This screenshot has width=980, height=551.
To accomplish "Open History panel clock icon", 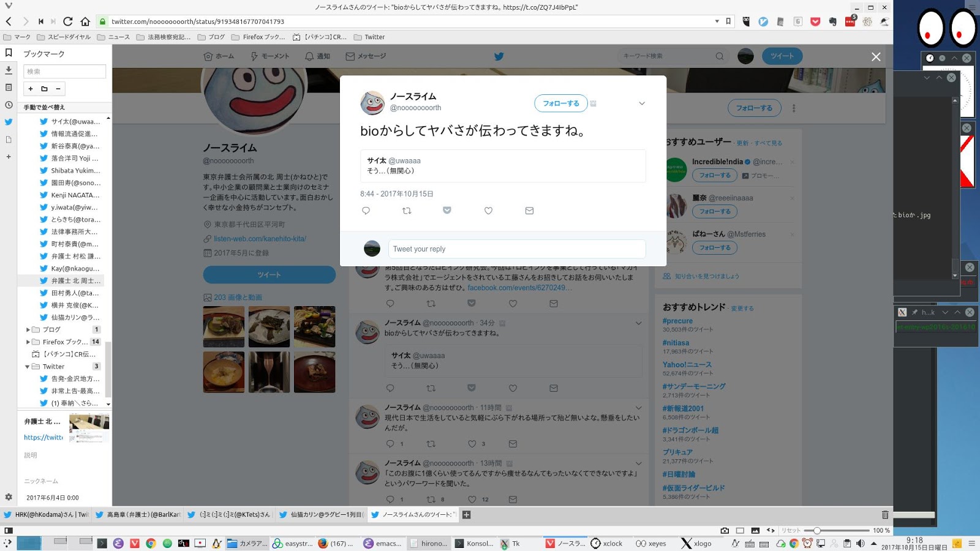I will click(x=9, y=105).
